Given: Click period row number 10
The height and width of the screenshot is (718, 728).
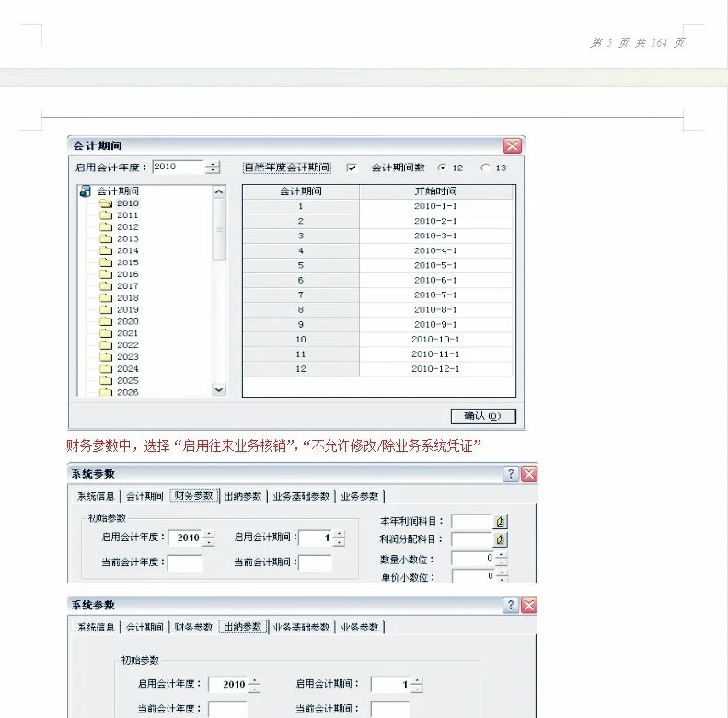Looking at the screenshot, I should tap(301, 339).
